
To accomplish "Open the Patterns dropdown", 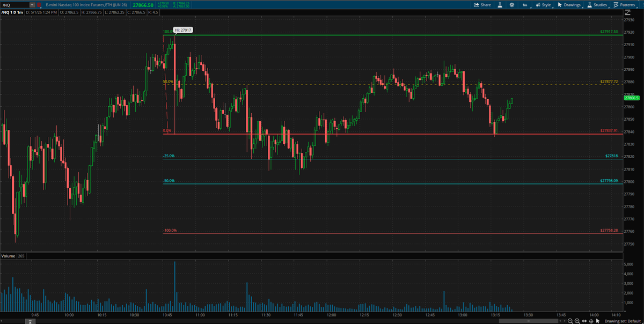I will click(x=626, y=4).
